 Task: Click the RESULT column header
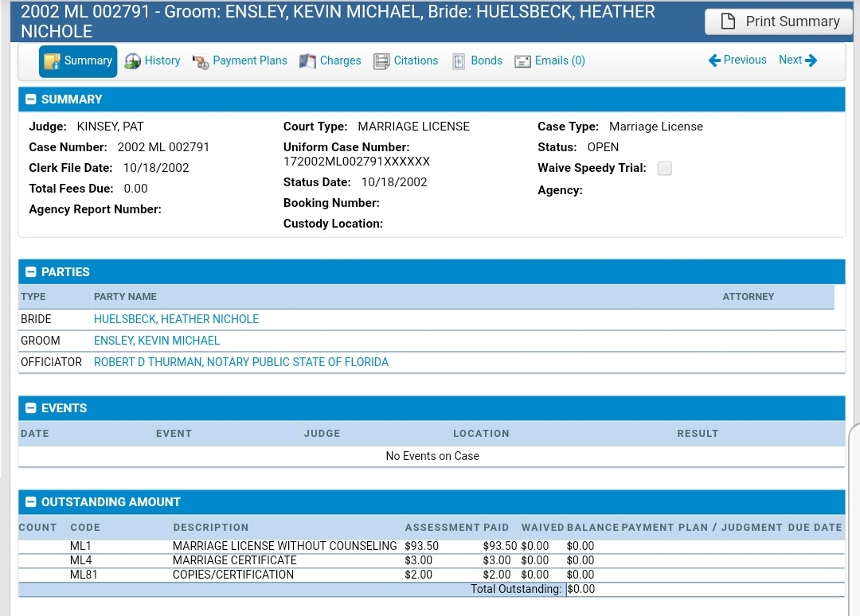point(698,434)
